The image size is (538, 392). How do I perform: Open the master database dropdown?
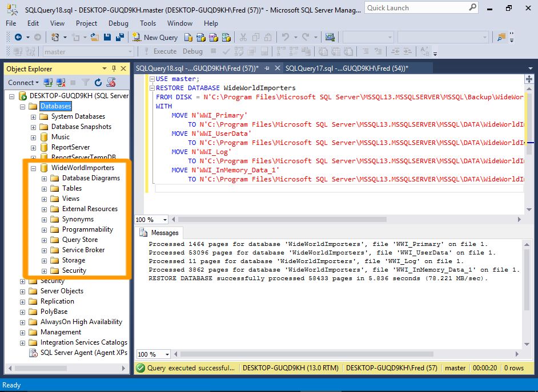[x=88, y=52]
